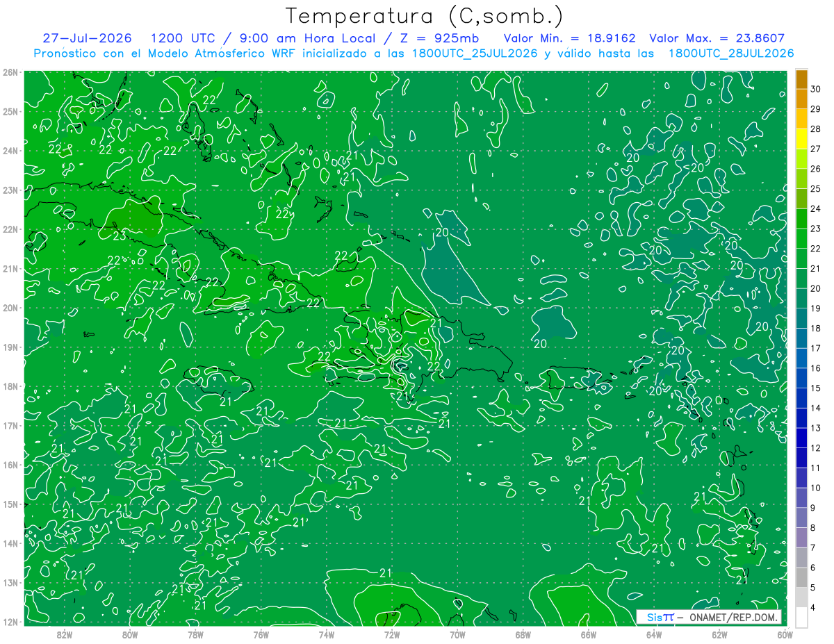Click the "72W" longitude axis label

pyautogui.click(x=392, y=634)
